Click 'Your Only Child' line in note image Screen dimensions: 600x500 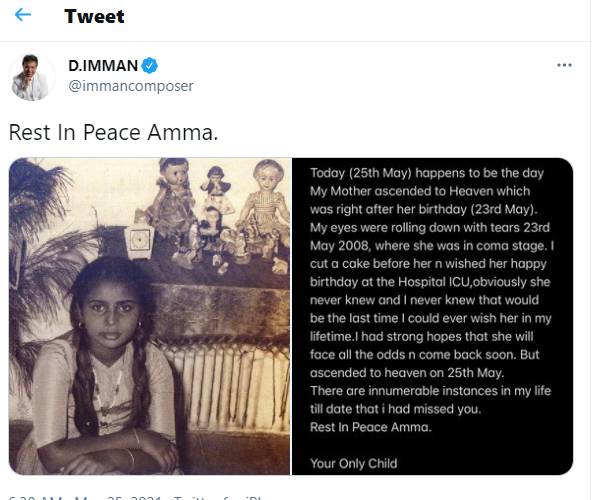coord(354,463)
